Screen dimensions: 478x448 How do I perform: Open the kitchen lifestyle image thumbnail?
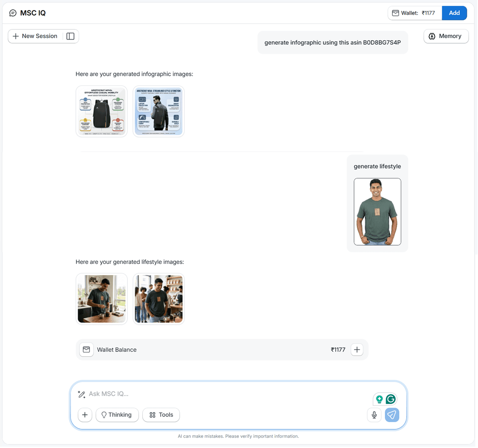click(x=102, y=299)
